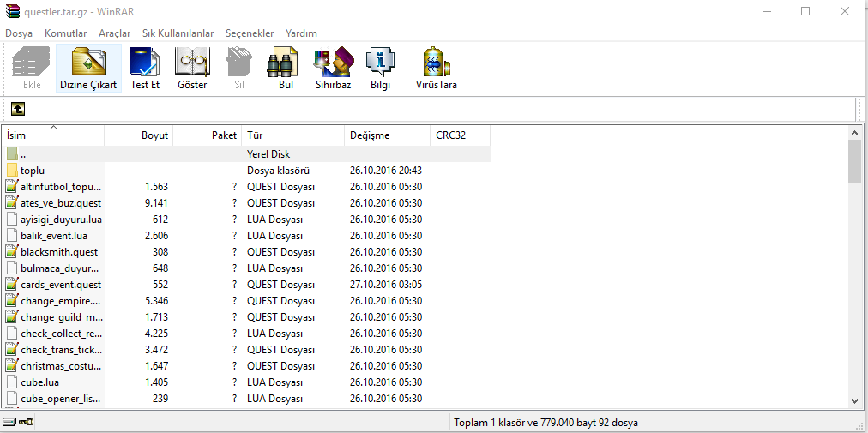Screen dimensions: 868x433
Task: Click the 9.141 size value
Action: coord(156,203)
